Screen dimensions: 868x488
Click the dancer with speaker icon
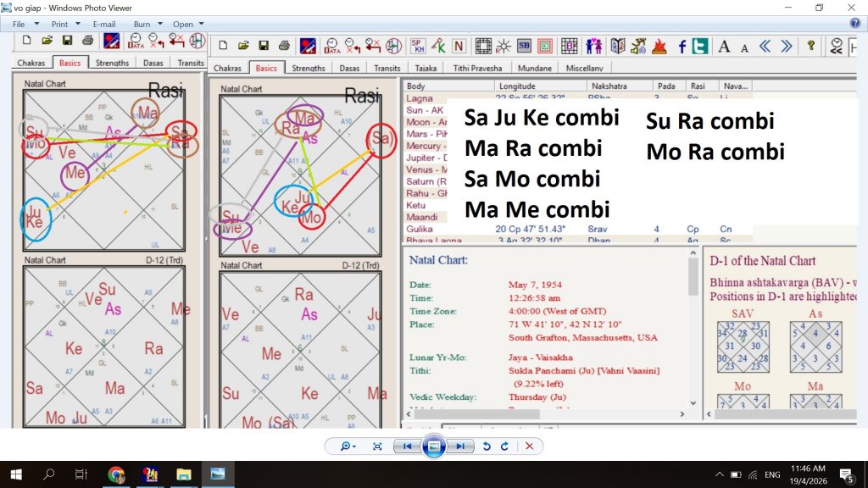638,46
